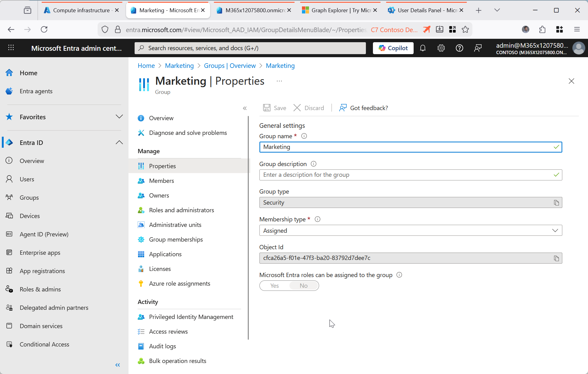This screenshot has height=374, width=588.
Task: Click the Copilot button
Action: point(393,48)
